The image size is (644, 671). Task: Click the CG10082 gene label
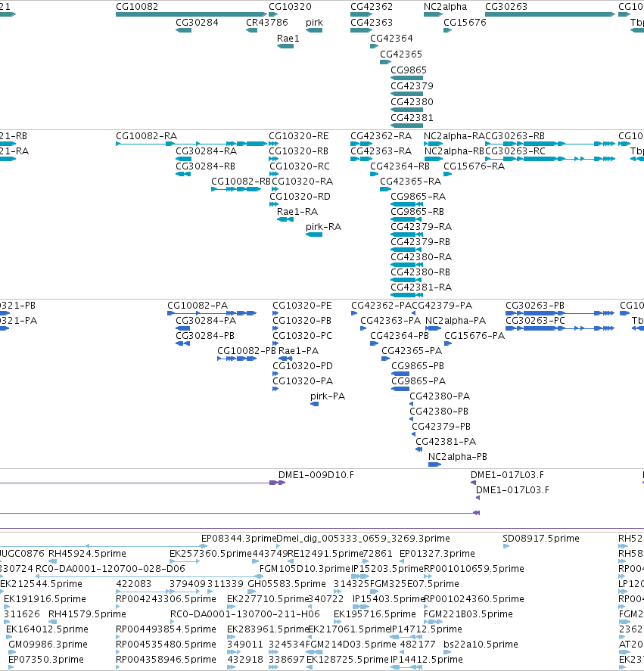click(x=137, y=6)
